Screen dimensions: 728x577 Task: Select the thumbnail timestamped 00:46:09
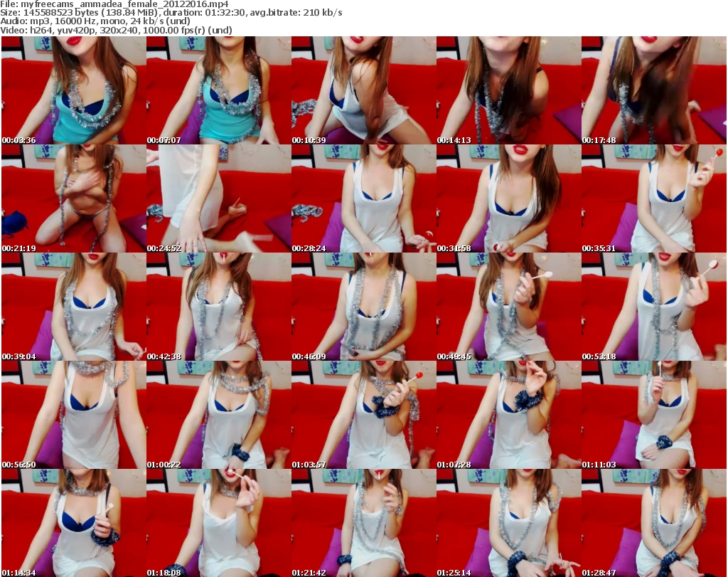tap(363, 307)
